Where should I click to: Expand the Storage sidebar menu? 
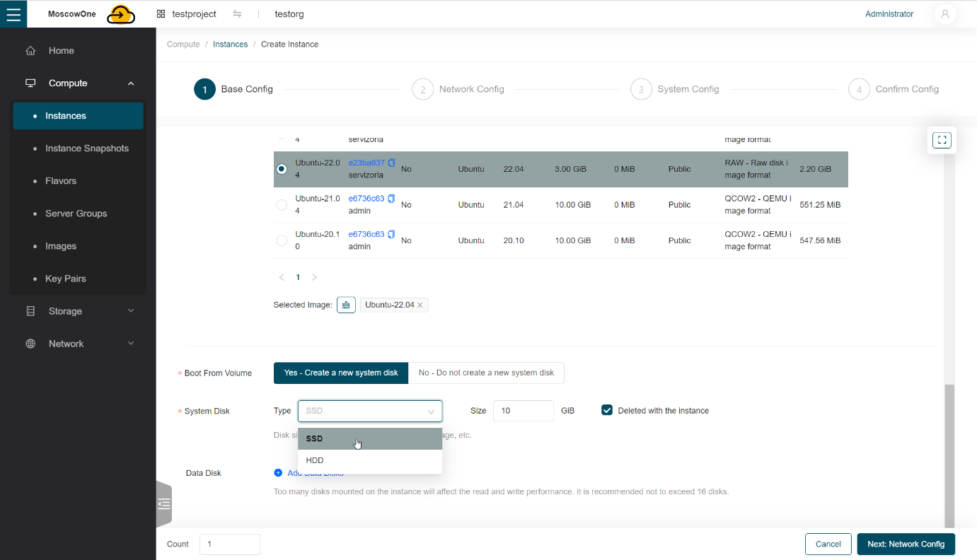click(x=78, y=311)
